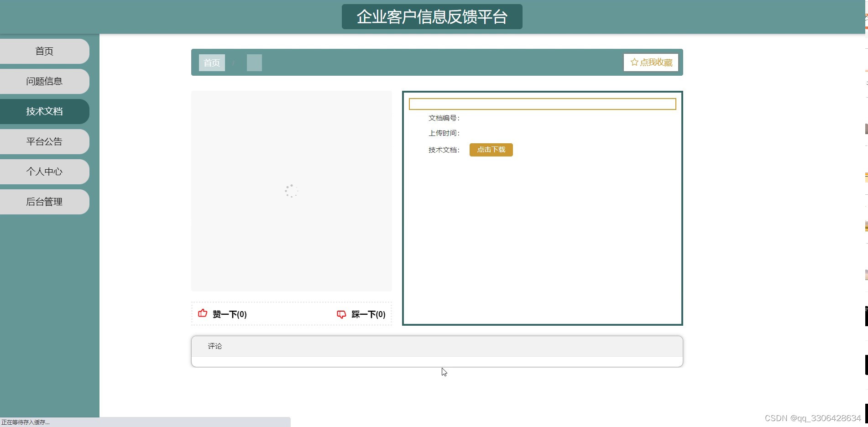Click the 首页 breadcrumb link
This screenshot has width=868, height=427.
pos(212,62)
